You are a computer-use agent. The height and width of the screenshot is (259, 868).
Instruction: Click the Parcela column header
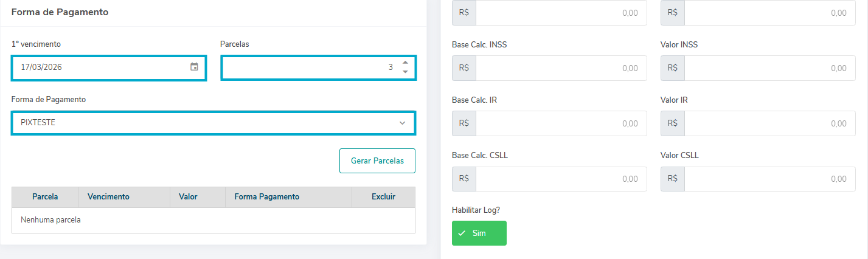(x=45, y=197)
